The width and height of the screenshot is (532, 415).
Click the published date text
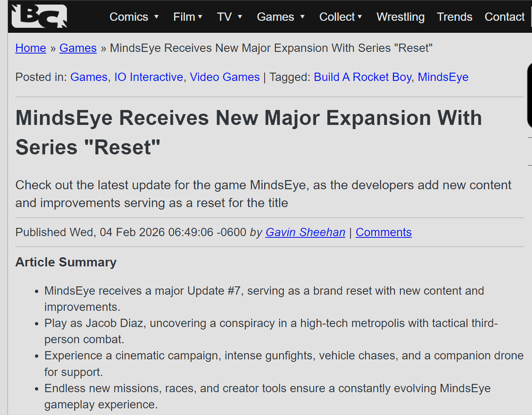point(131,232)
